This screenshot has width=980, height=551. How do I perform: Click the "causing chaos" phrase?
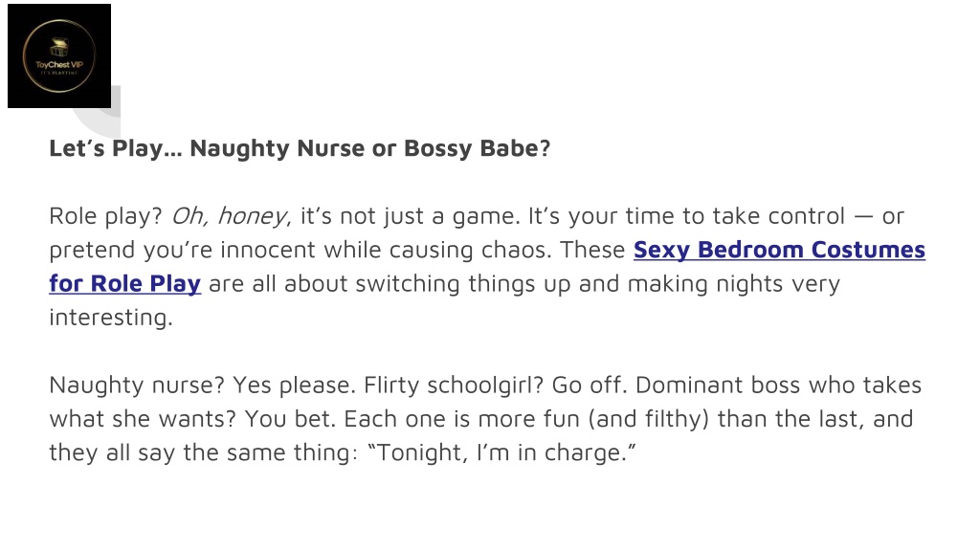click(470, 250)
